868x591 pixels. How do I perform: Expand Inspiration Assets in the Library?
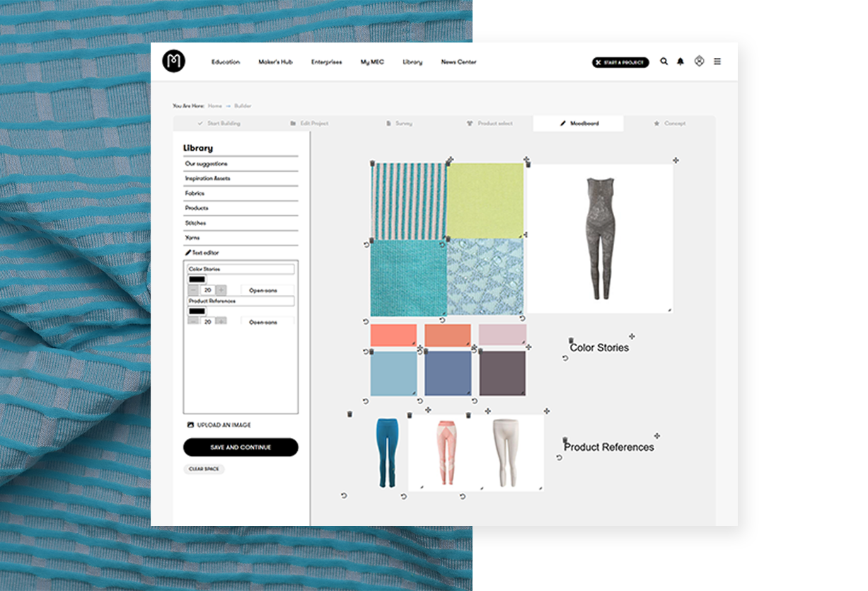[x=207, y=178]
